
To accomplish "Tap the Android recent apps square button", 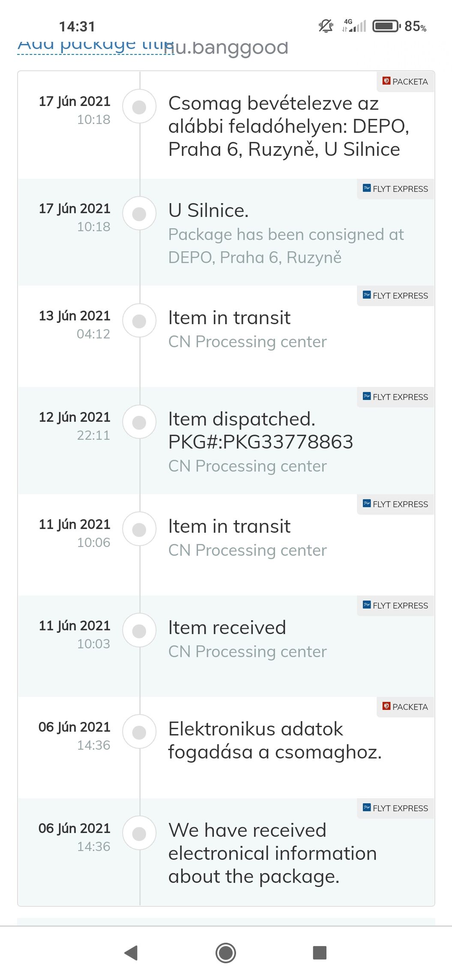I will coord(320,953).
